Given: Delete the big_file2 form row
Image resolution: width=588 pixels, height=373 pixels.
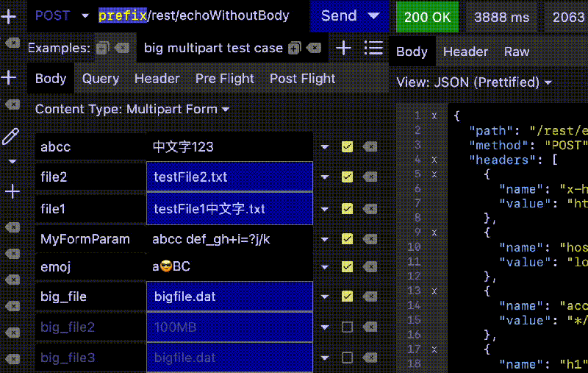Looking at the screenshot, I should click(370, 327).
